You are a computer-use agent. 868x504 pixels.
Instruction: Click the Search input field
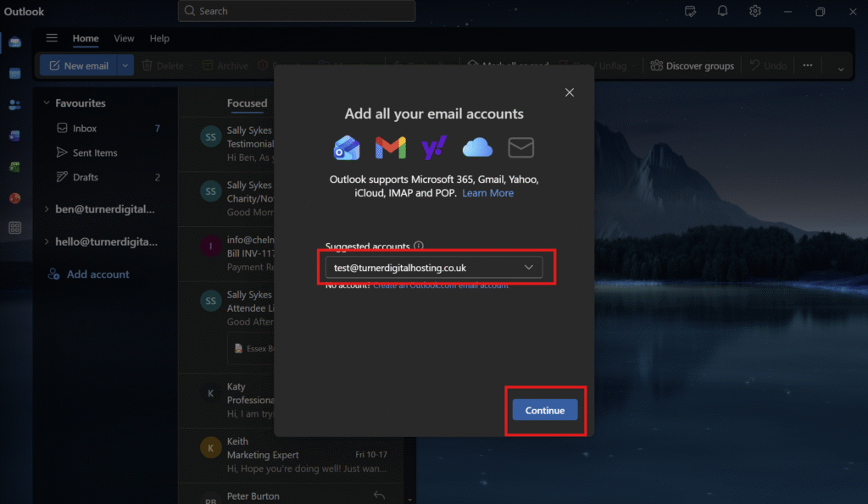click(x=297, y=11)
